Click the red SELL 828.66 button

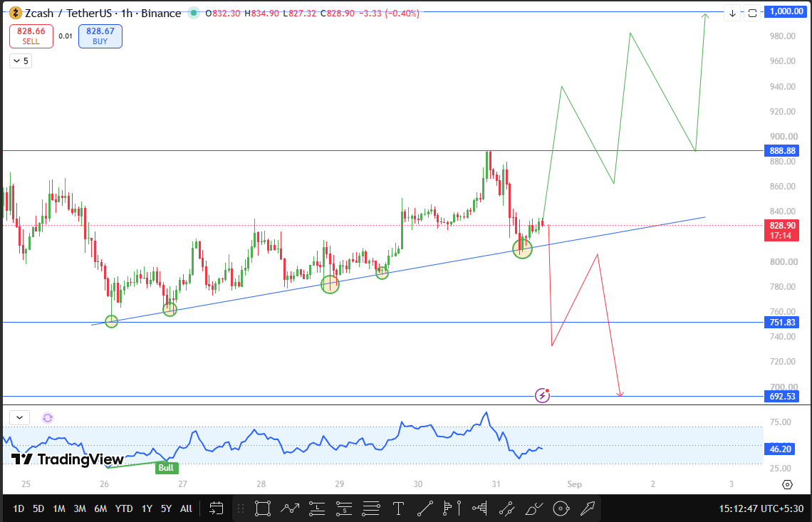pos(31,36)
